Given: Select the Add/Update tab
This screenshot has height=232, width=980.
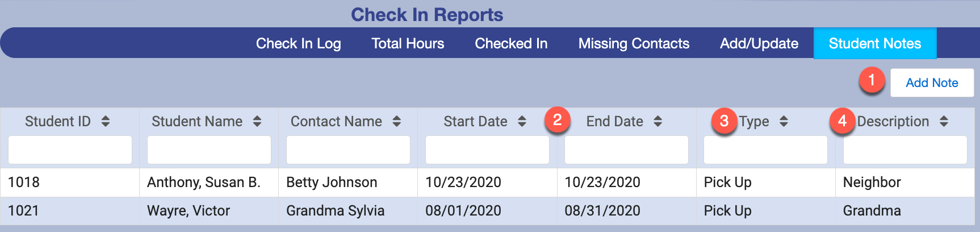Looking at the screenshot, I should pyautogui.click(x=759, y=44).
